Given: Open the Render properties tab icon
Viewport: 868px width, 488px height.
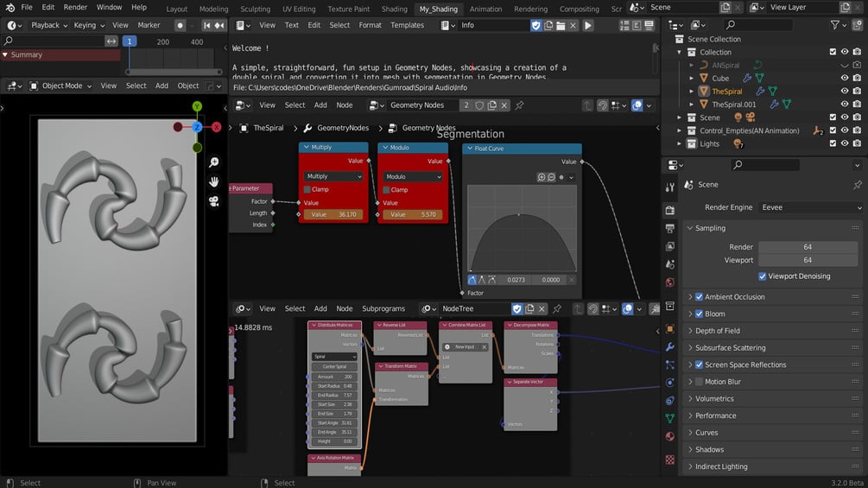Looking at the screenshot, I should point(670,210).
